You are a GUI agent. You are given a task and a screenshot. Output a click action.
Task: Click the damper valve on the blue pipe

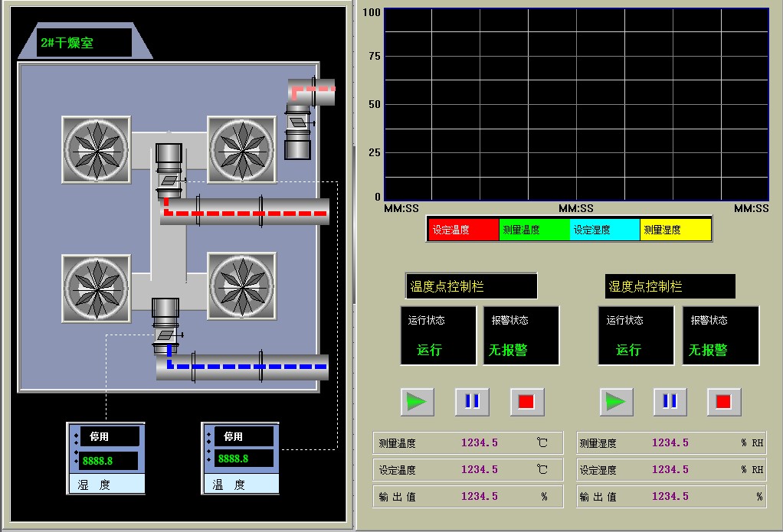coord(165,335)
